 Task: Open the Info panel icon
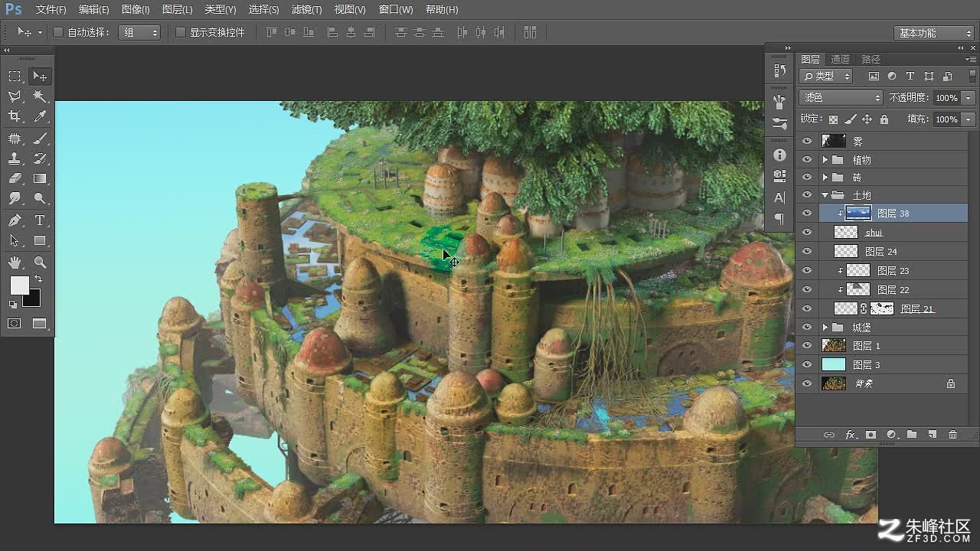779,155
